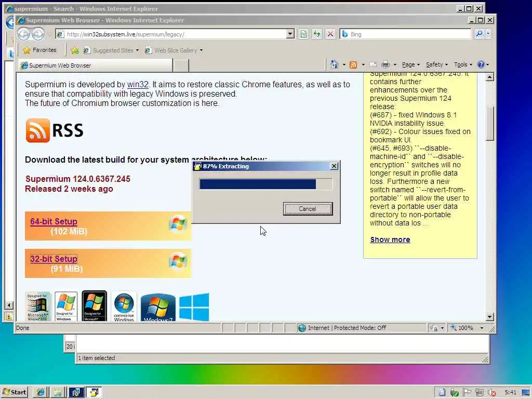
Task: Click the Designed for Windows 2000 badge
Action: (x=37, y=307)
